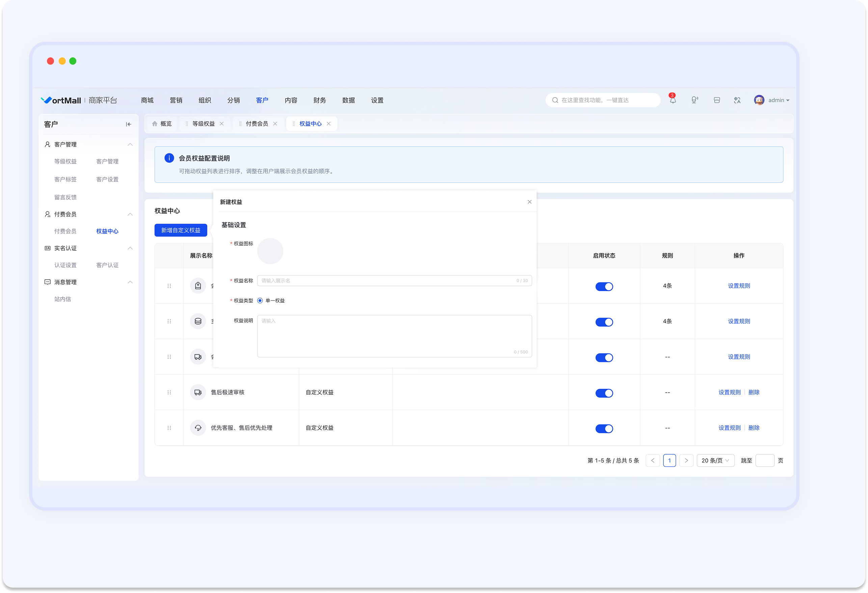Screen dimensions: 868x593
Task: Open the language translate icon
Action: pyautogui.click(x=737, y=100)
